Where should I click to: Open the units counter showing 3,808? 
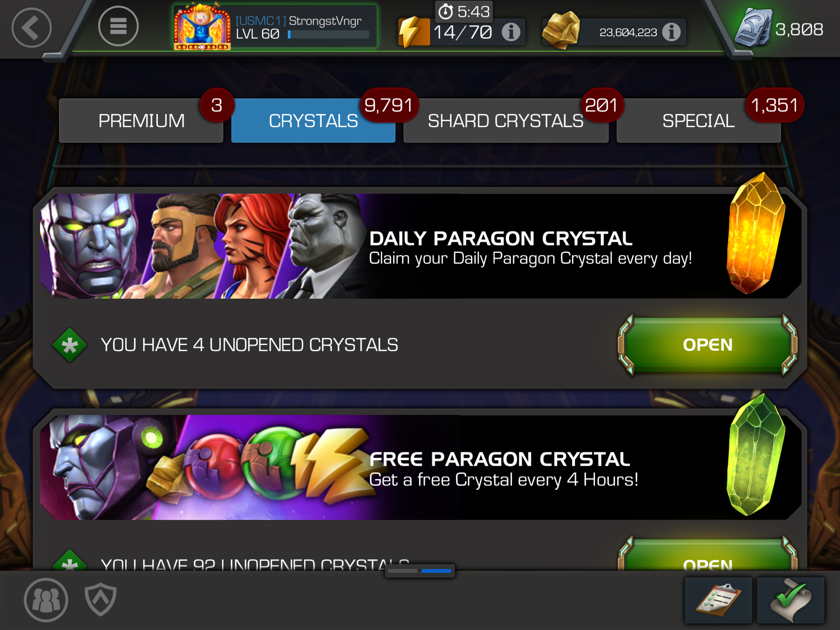point(779,29)
